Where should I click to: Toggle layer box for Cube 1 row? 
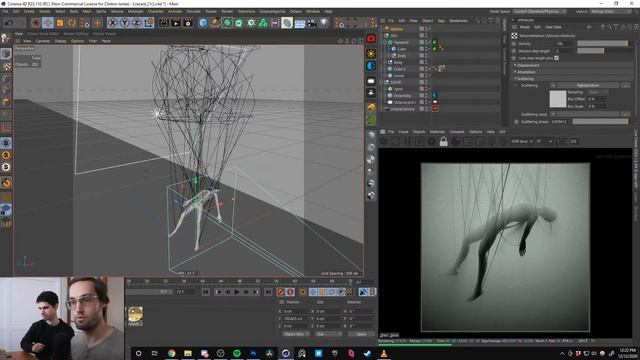[422, 69]
